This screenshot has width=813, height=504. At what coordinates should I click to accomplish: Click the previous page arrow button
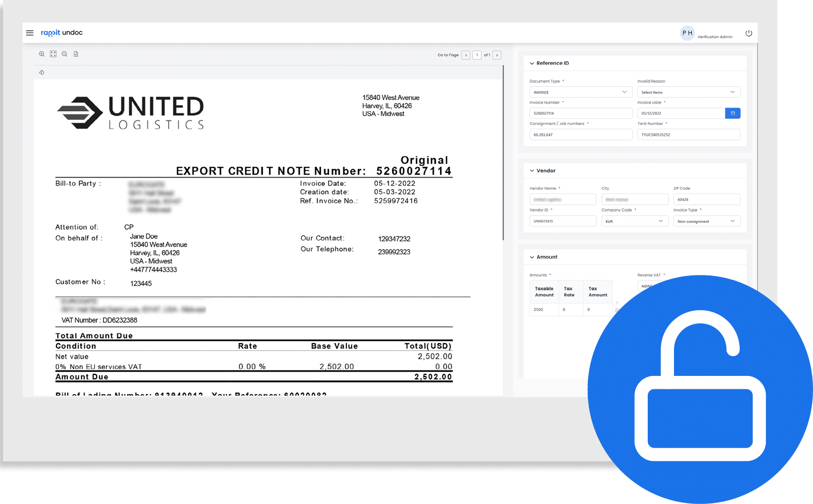(x=466, y=55)
